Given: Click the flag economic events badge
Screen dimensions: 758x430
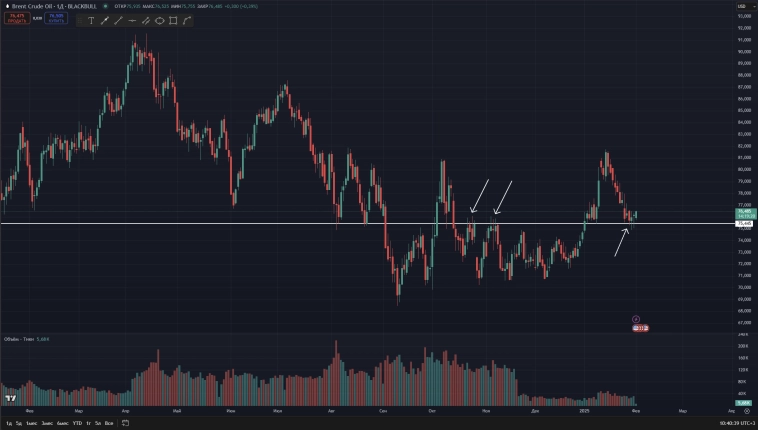Looking at the screenshot, I should [x=641, y=328].
